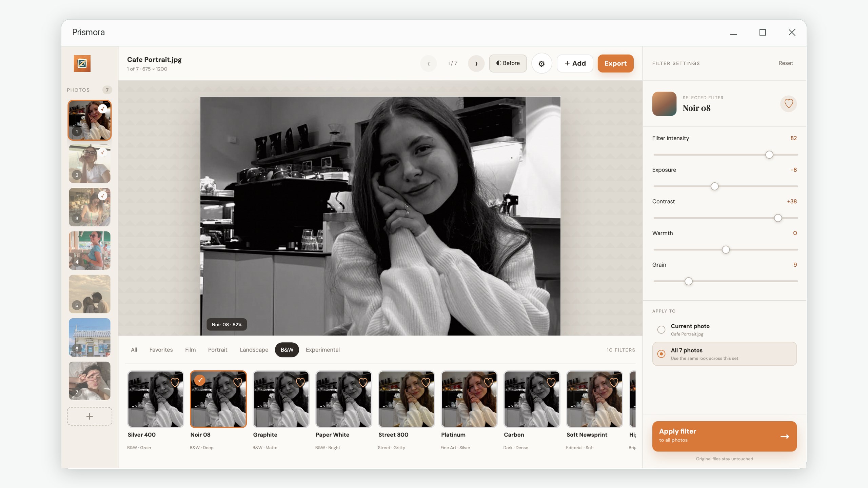Maximize the Prismora window

click(x=763, y=33)
